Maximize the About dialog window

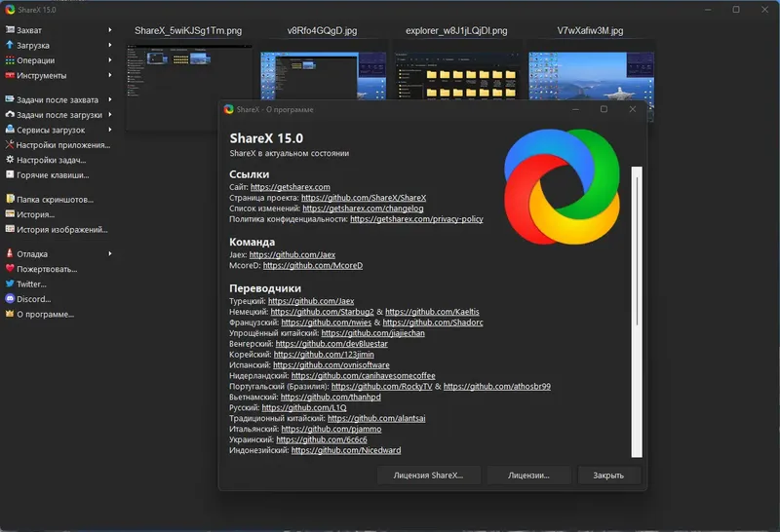pos(604,109)
